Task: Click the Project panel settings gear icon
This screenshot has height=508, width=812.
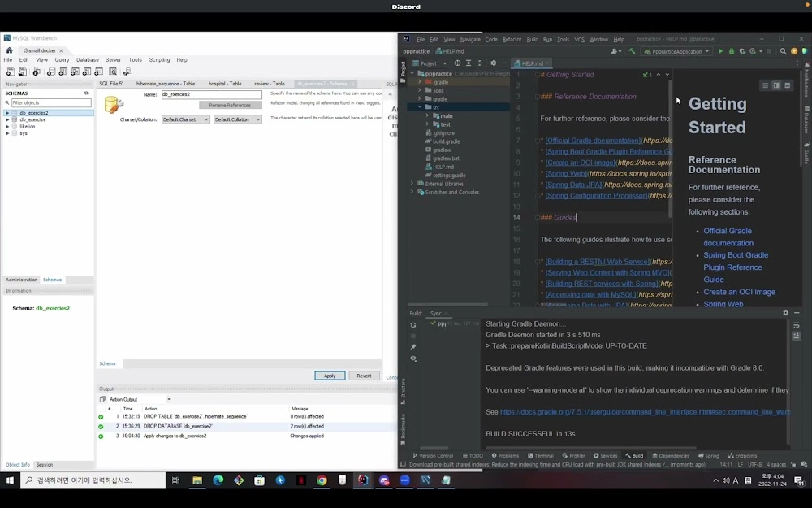Action: [493, 63]
